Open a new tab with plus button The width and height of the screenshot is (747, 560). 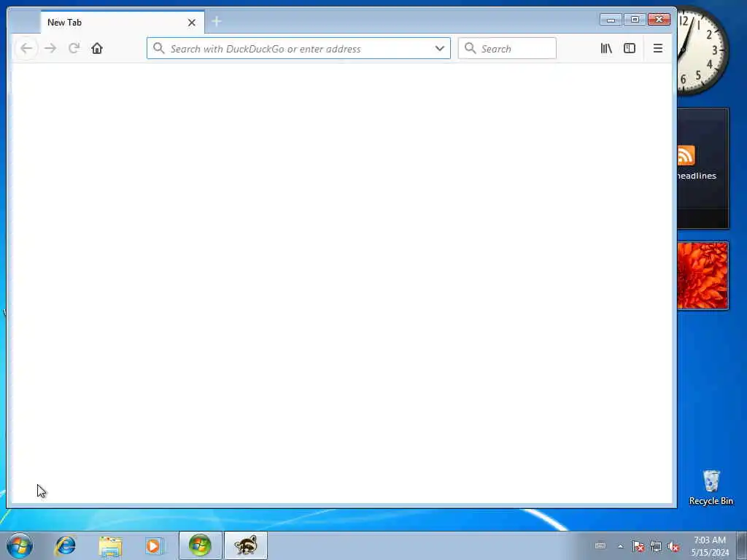[x=216, y=21]
